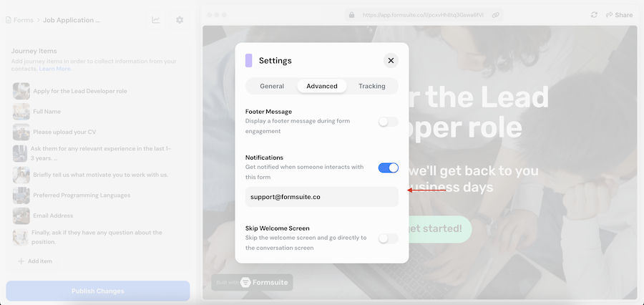Click the notification email input field

322,197
